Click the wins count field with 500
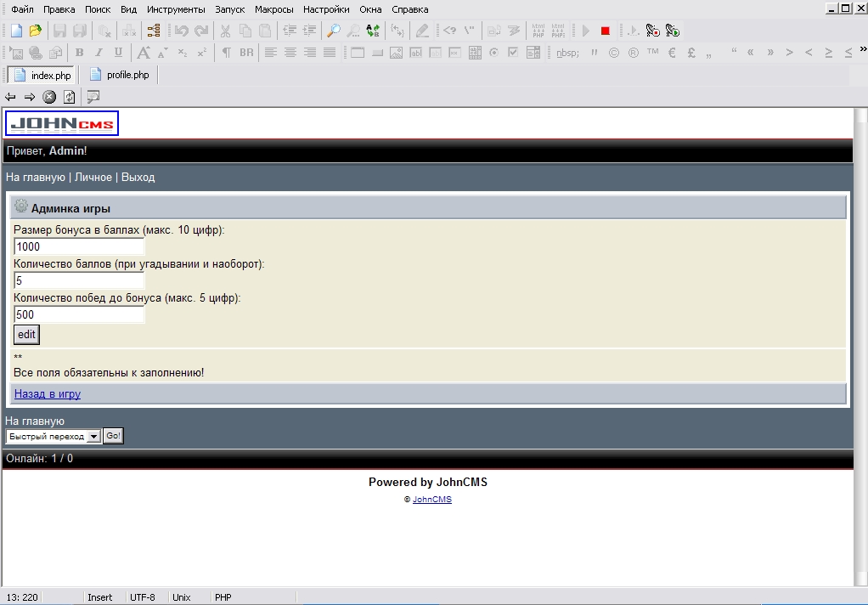The height and width of the screenshot is (605, 868). pyautogui.click(x=79, y=314)
